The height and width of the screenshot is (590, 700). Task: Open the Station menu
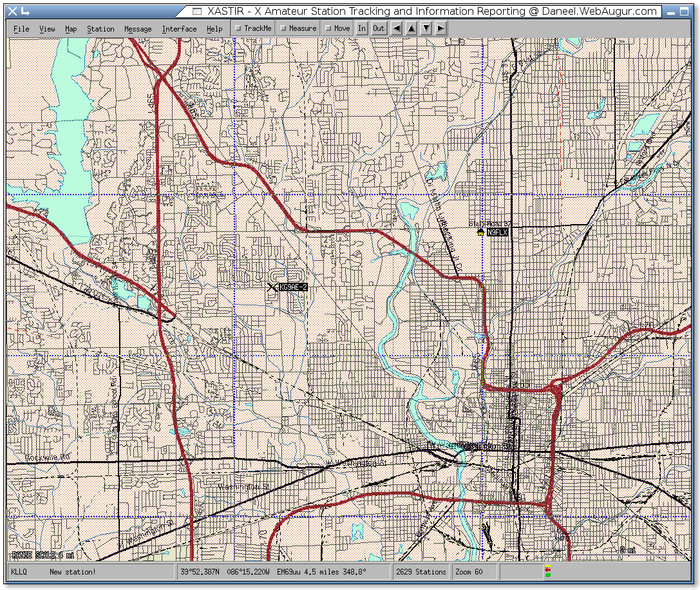[x=100, y=29]
